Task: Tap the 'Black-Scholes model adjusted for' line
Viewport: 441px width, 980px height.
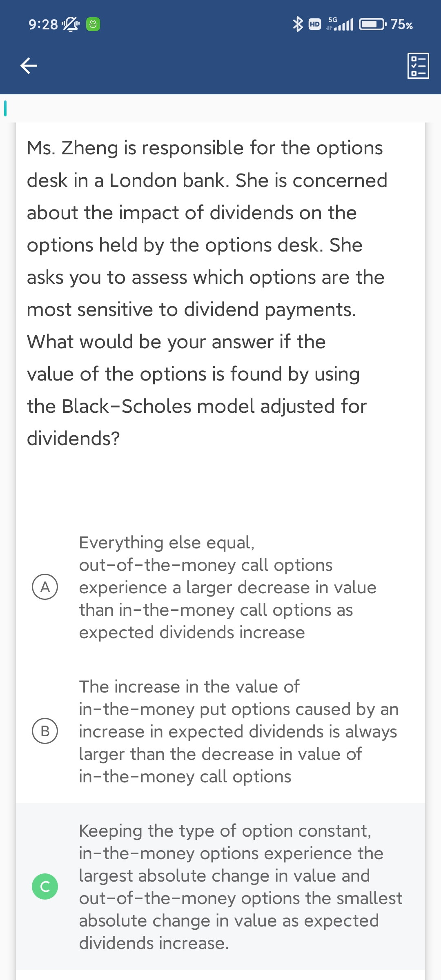Action: (x=197, y=406)
